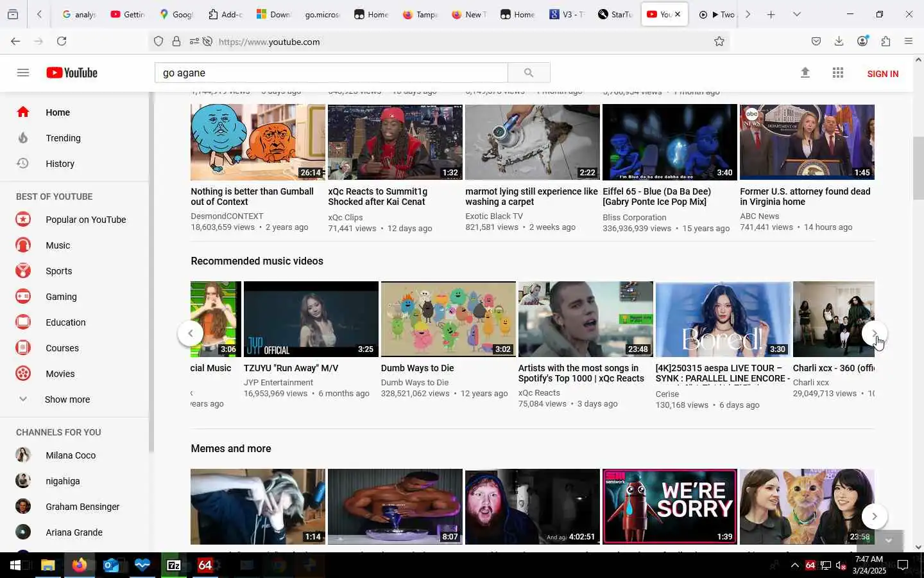Click the Education sidebar icon
Viewport: 924px width, 578px height.
23,322
